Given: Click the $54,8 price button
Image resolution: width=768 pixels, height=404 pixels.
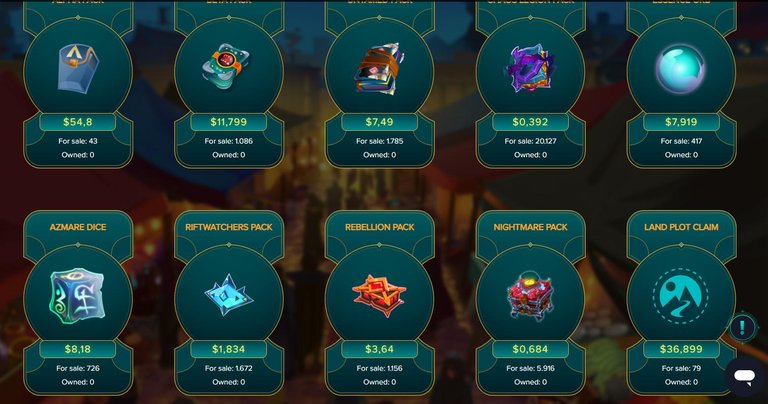Looking at the screenshot, I should pos(78,122).
